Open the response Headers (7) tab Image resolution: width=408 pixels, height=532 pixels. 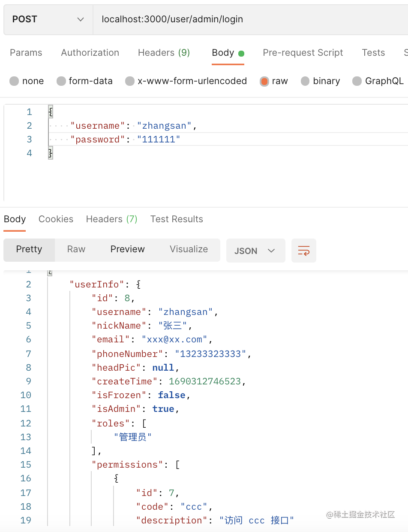[x=111, y=219]
